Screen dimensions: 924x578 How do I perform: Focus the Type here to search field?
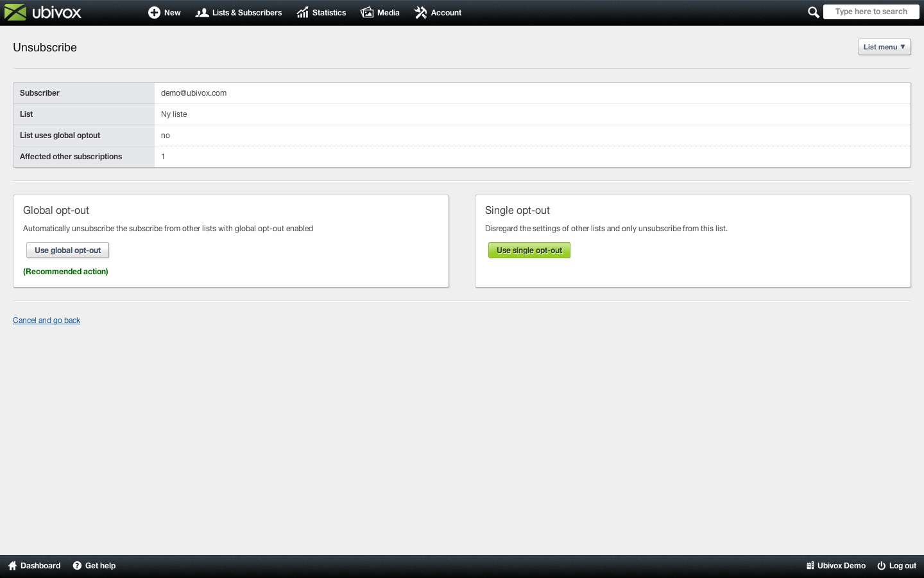(x=871, y=12)
